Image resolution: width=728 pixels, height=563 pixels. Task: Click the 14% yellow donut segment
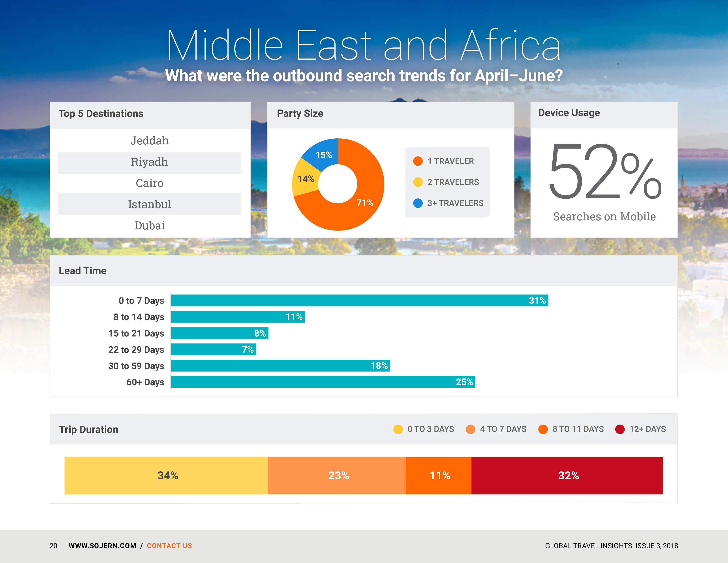[x=306, y=179]
